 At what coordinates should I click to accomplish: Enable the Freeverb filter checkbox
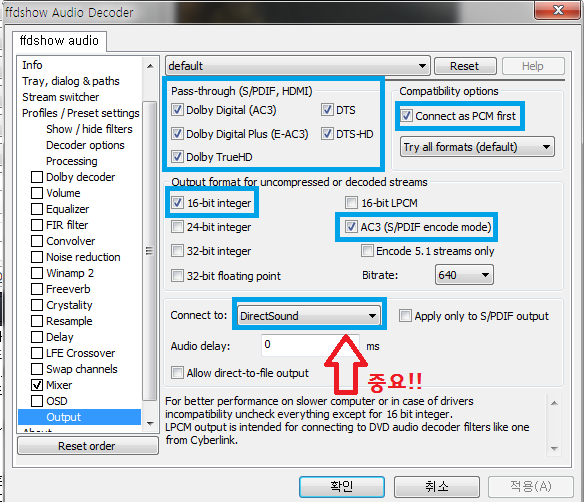click(37, 289)
